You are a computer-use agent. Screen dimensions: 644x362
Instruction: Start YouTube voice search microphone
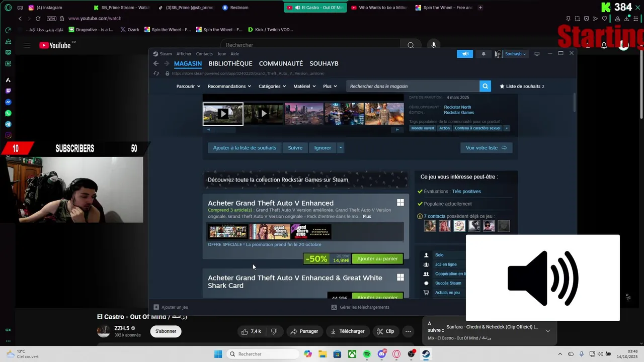tap(434, 45)
